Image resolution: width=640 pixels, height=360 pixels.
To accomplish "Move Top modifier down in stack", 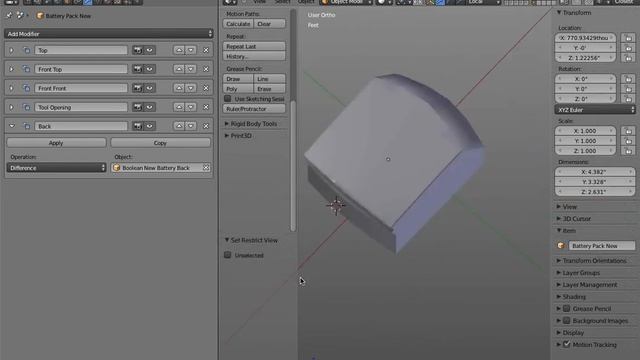I will 191,50.
